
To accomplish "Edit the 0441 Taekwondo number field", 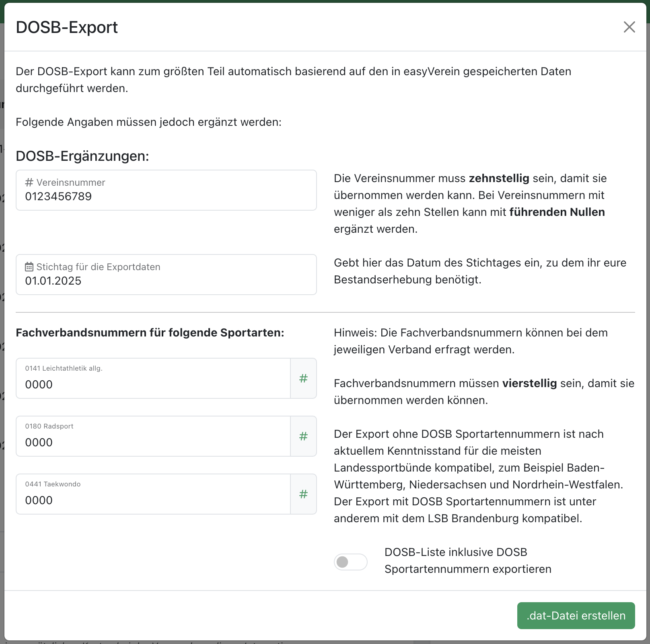I will click(x=153, y=494).
